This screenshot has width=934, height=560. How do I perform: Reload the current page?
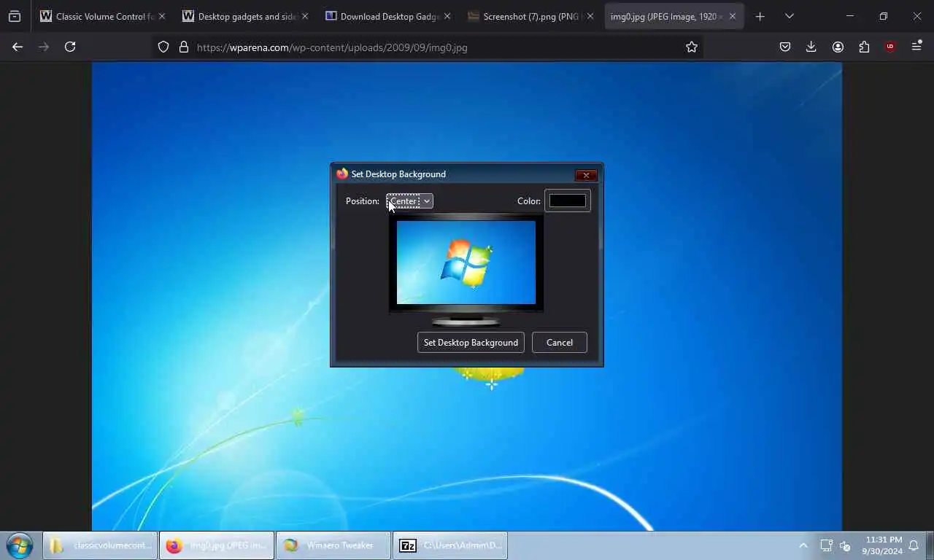point(70,47)
